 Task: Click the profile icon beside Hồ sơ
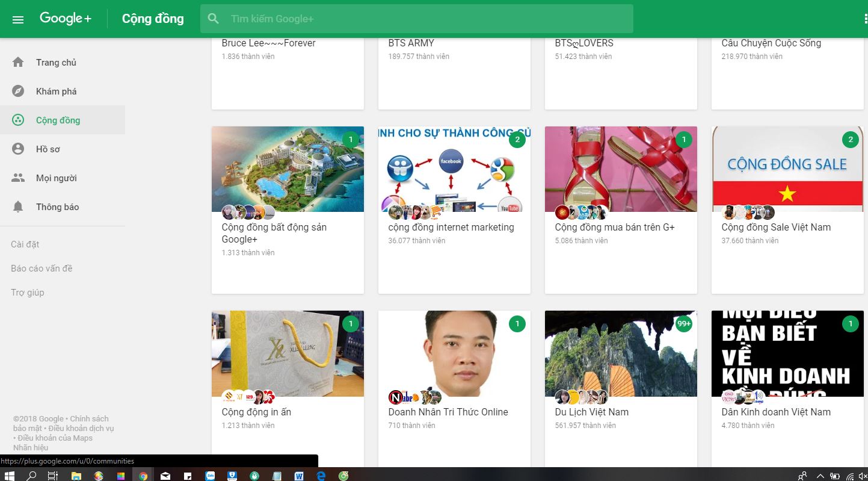tap(18, 149)
